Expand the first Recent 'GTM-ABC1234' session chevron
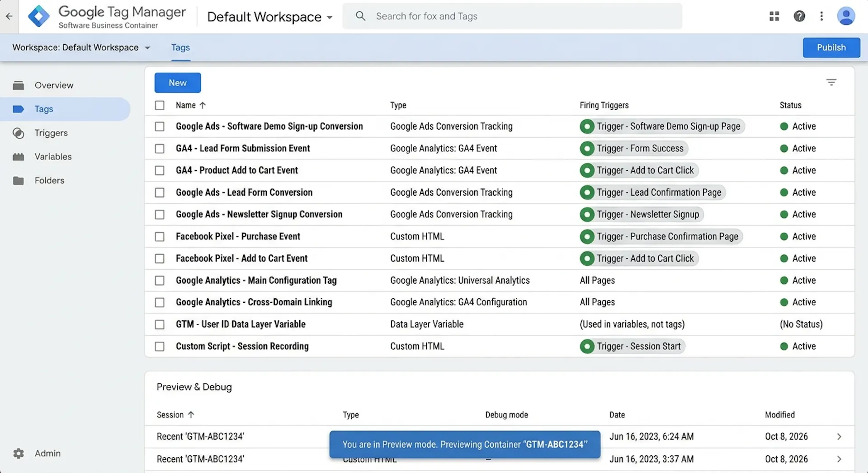The height and width of the screenshot is (473, 868). 839,436
